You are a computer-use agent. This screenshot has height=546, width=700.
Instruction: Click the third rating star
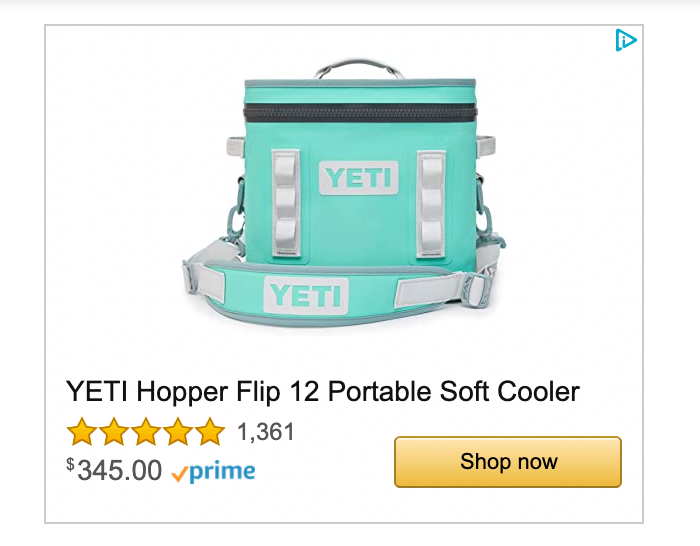click(145, 433)
